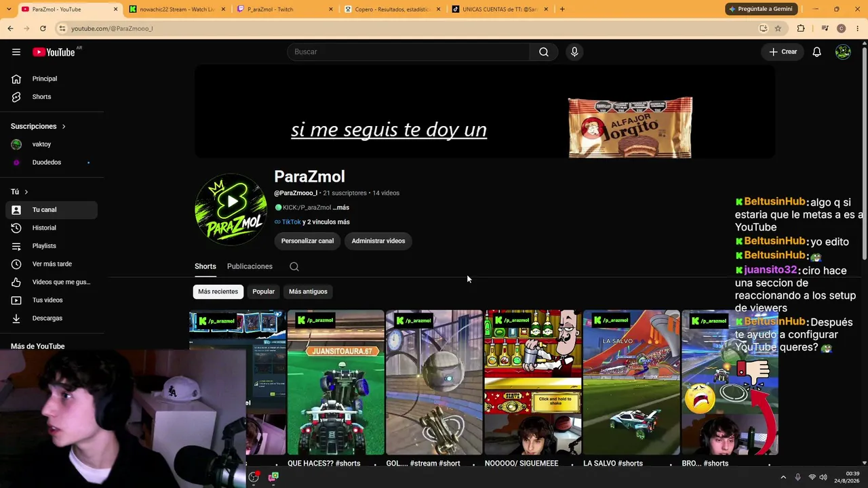
Task: Select the Más recientes filter chip
Action: [218, 291]
